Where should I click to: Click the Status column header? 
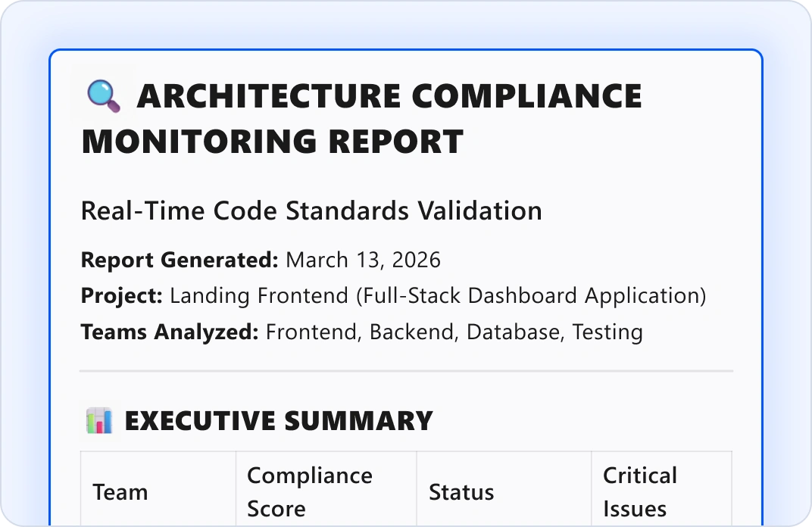[x=461, y=492]
